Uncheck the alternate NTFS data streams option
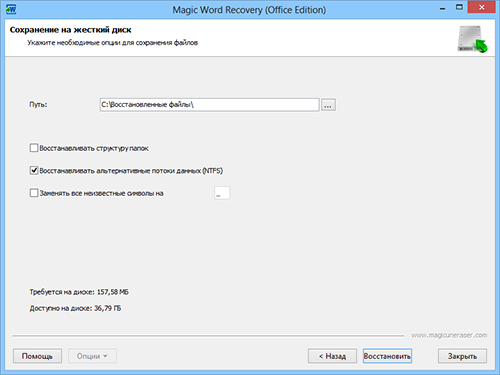The width and height of the screenshot is (500, 375). (x=34, y=170)
